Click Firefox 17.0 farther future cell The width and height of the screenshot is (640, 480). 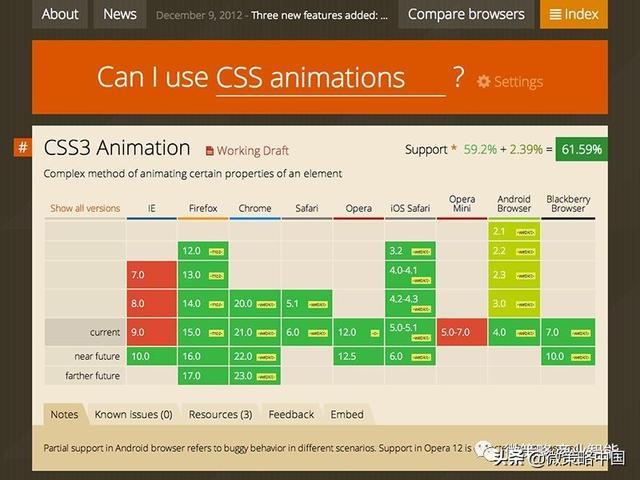tap(203, 376)
